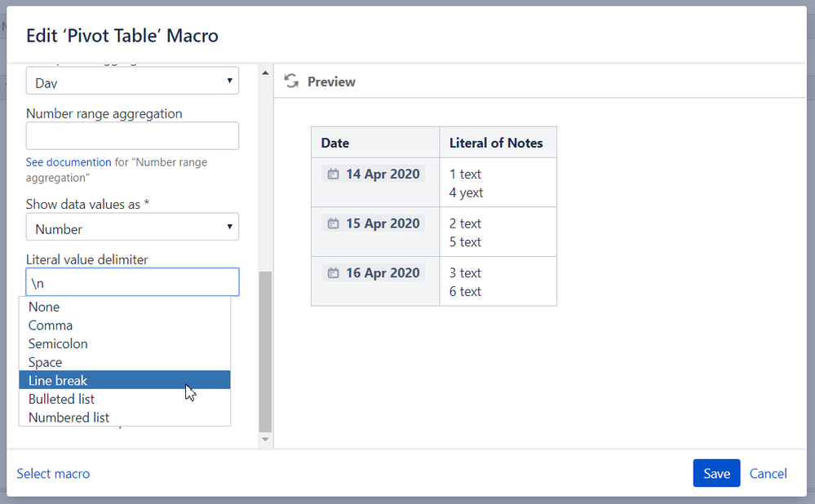Select Line break delimiter option

[125, 380]
